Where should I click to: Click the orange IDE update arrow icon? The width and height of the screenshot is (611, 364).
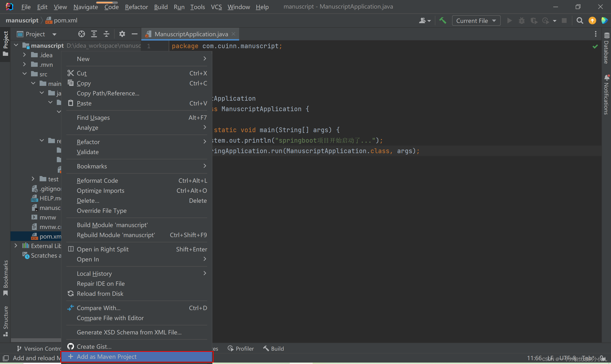pos(592,21)
